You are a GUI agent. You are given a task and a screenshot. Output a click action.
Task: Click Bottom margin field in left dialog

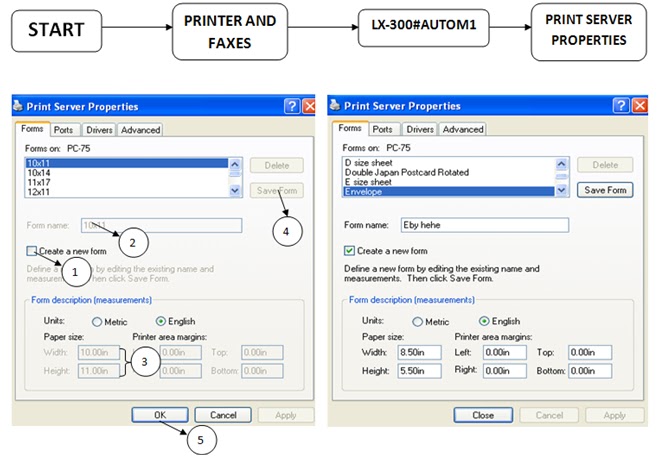[x=263, y=371]
